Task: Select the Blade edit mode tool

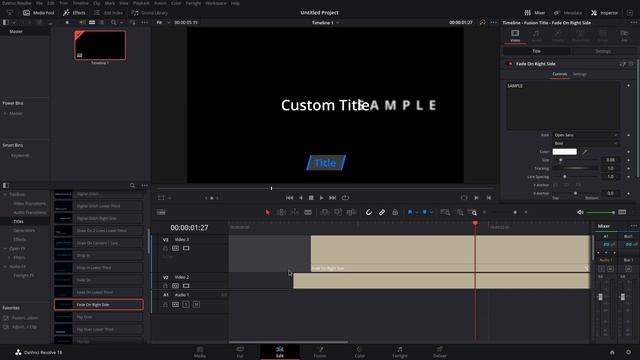Action: pyautogui.click(x=308, y=212)
